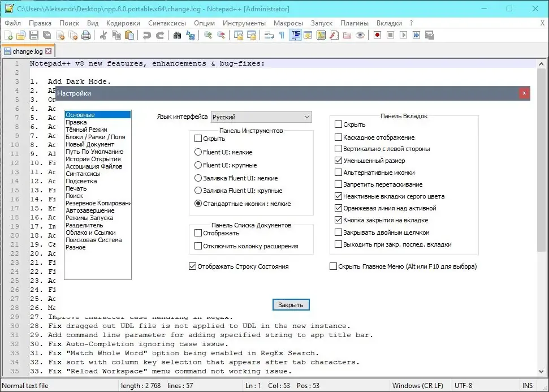Select the Fluent UI: крупные radio button
549x392 pixels.
click(198, 165)
